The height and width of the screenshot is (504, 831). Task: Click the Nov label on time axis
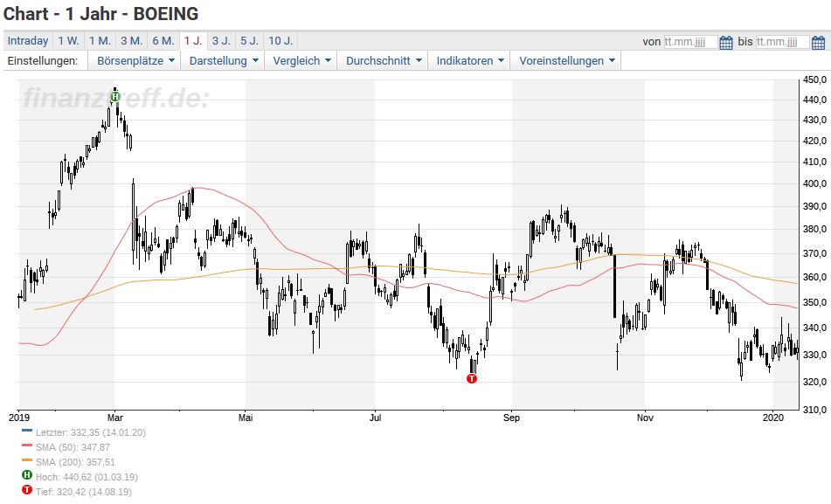click(x=645, y=418)
